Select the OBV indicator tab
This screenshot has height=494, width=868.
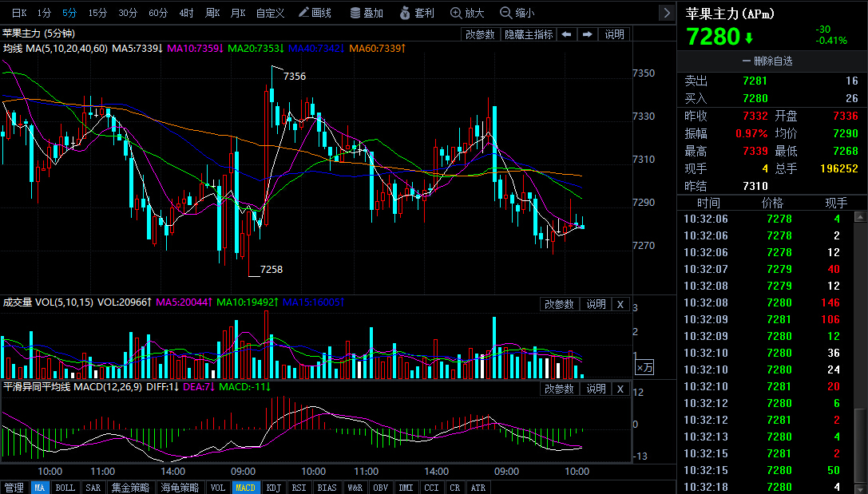[x=380, y=488]
